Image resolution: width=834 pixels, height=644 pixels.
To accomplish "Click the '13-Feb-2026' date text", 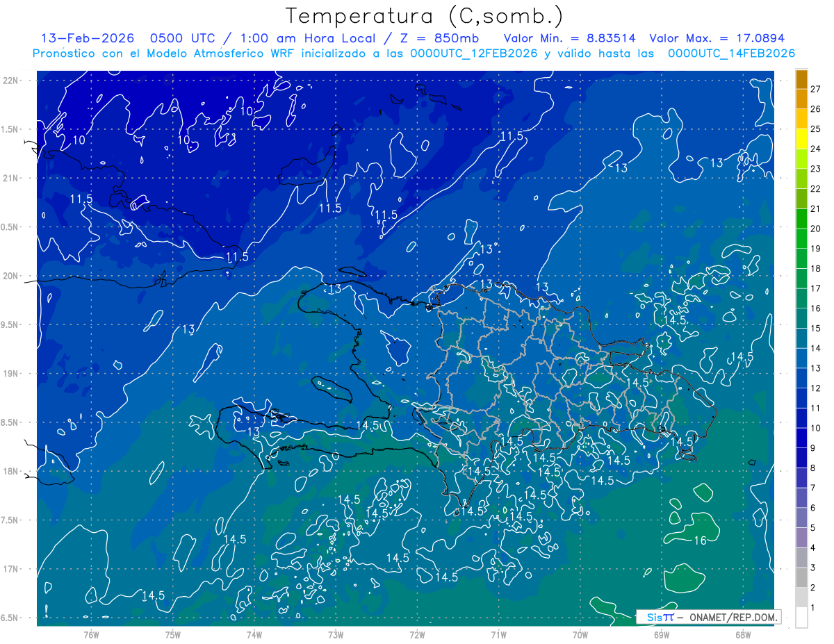I will click(x=87, y=38).
